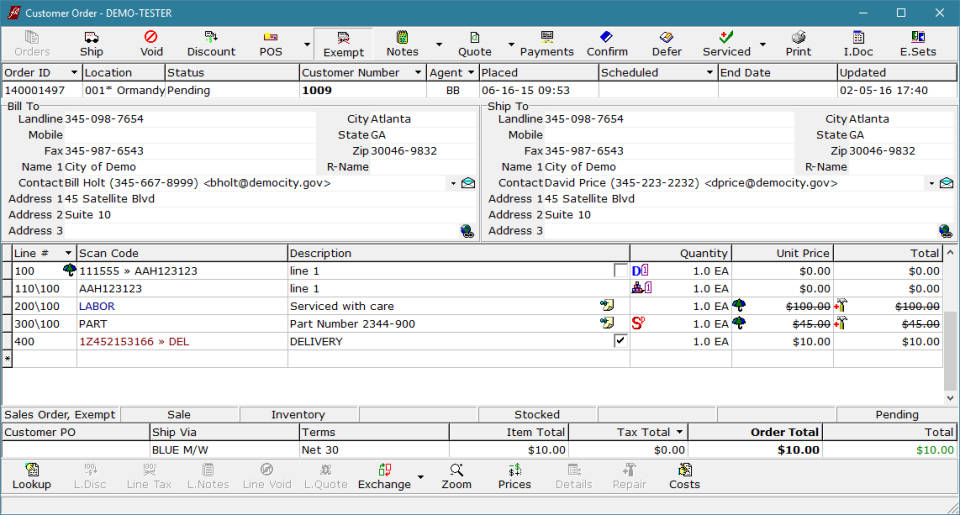This screenshot has width=960, height=515.
Task: Expand the Notes dropdown arrow
Action: click(438, 45)
